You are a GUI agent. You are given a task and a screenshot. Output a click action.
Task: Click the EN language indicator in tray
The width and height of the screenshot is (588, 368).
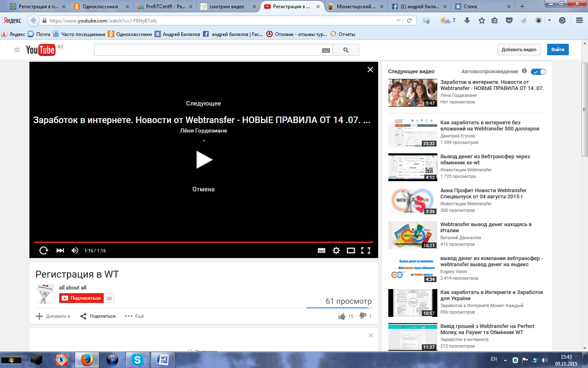494,359
